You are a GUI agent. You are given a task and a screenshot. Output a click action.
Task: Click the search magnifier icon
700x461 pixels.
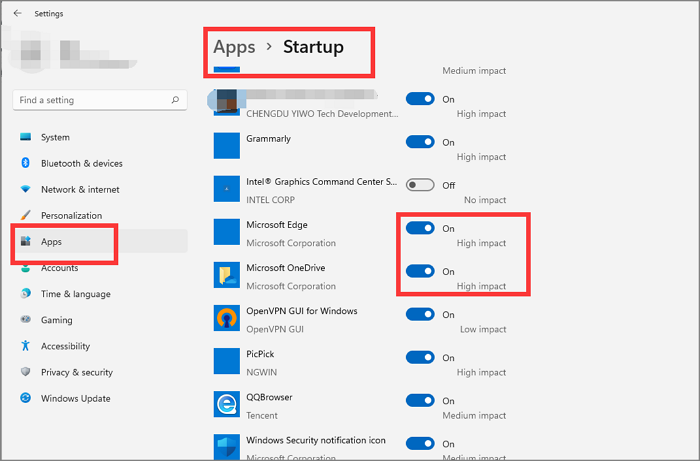click(x=176, y=100)
